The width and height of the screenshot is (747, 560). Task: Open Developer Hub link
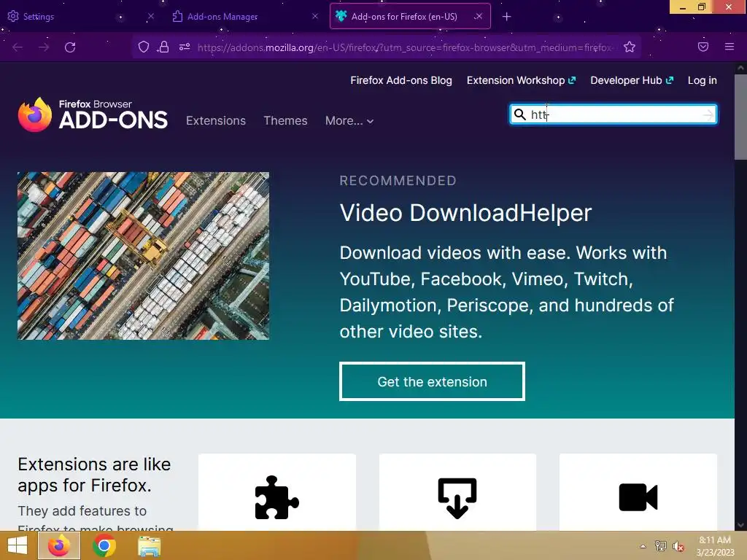[632, 80]
